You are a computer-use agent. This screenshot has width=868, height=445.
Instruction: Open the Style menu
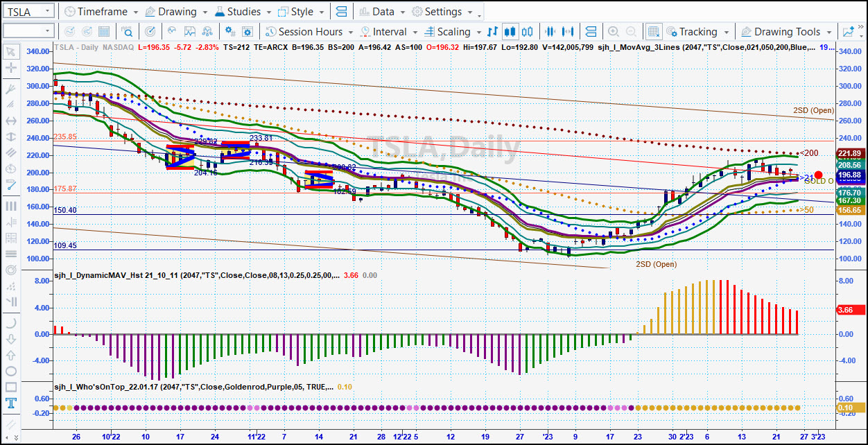301,12
